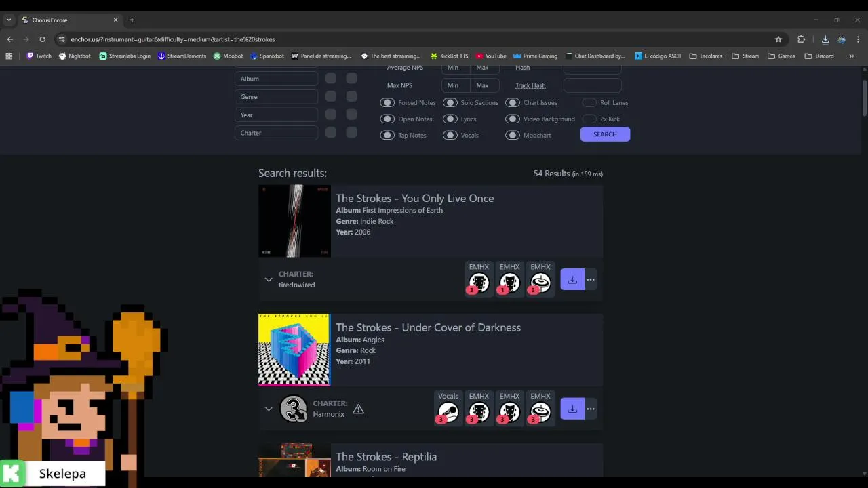Viewport: 868px width, 488px height.
Task: Click the Rock Band 3 source icon
Action: pyautogui.click(x=294, y=409)
